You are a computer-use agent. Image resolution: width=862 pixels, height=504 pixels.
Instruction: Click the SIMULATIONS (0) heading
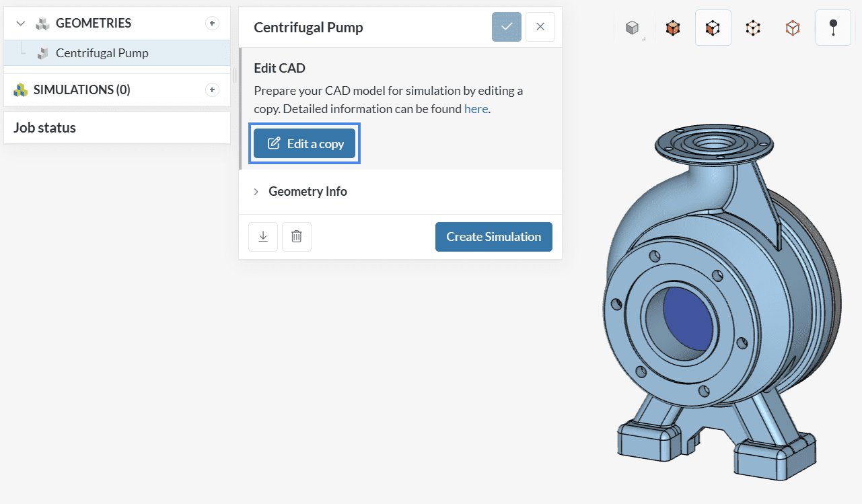(x=81, y=90)
